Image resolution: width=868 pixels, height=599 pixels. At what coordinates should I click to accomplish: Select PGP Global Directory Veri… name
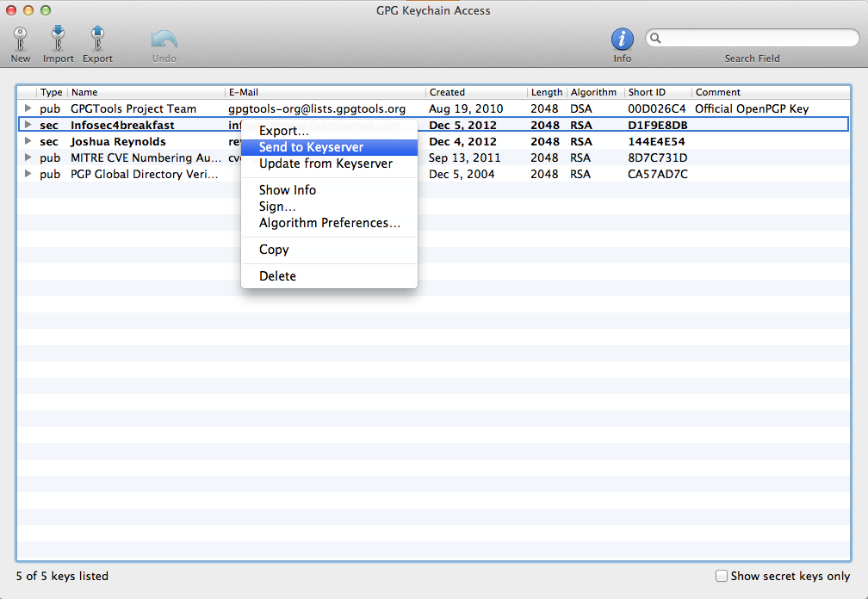[x=144, y=174]
